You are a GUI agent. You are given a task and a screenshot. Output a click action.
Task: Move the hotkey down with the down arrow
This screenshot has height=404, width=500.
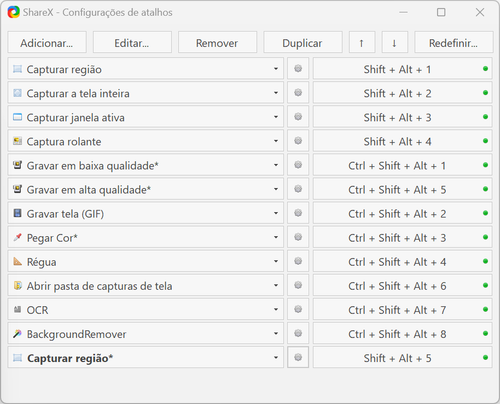tap(394, 42)
